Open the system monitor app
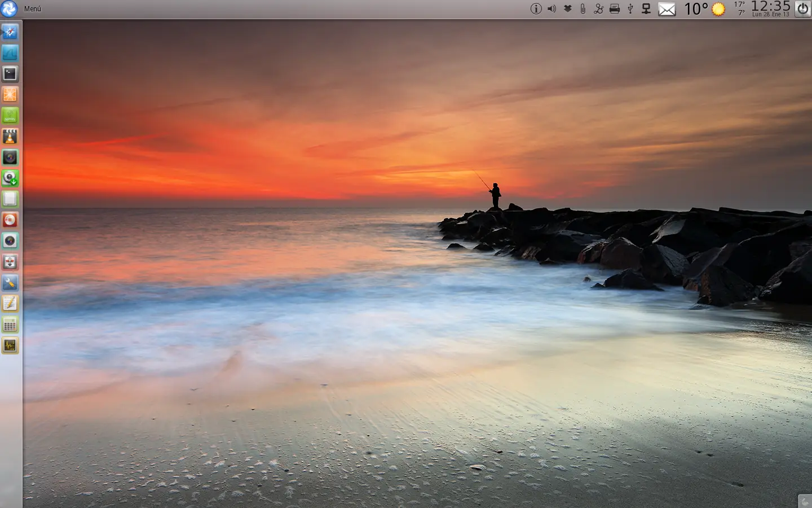The height and width of the screenshot is (508, 812). coord(10,345)
